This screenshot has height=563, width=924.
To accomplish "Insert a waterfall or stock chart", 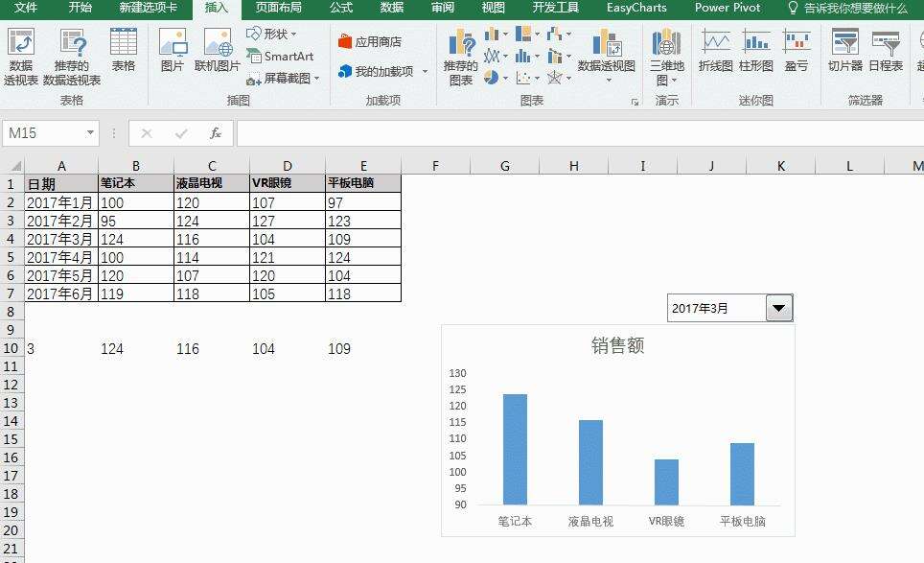I will click(x=559, y=35).
